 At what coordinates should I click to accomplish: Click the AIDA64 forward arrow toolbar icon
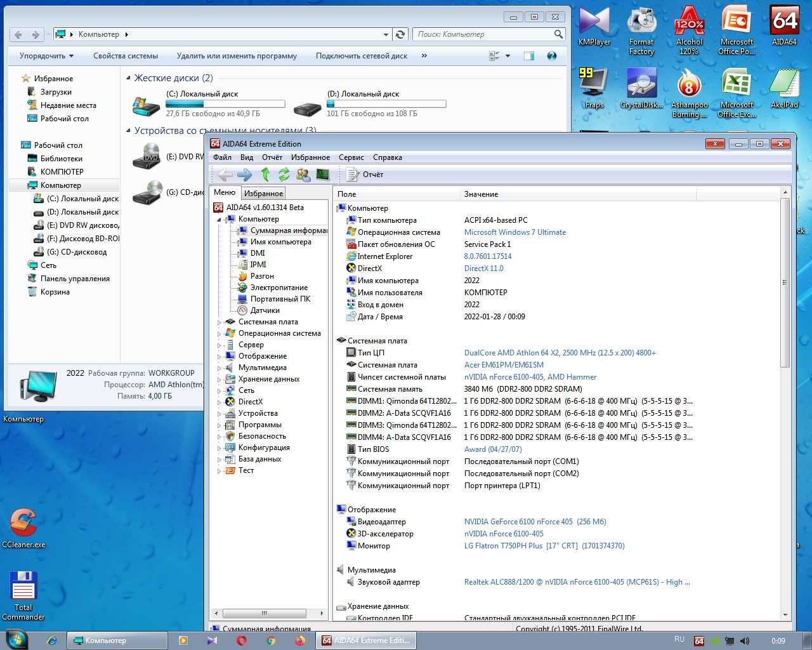click(244, 175)
